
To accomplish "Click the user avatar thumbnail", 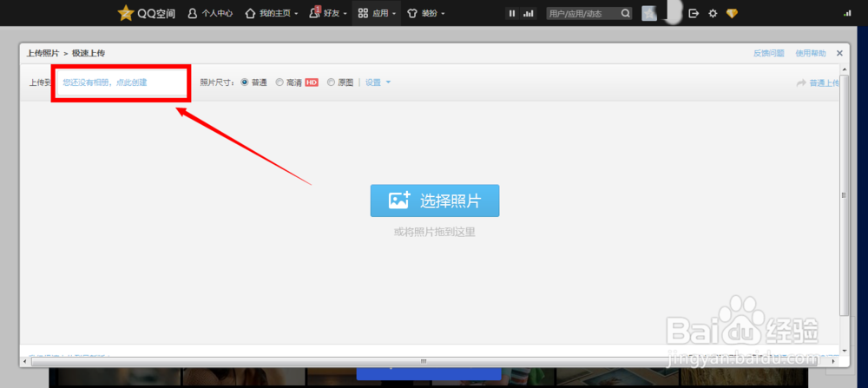I will pos(649,13).
